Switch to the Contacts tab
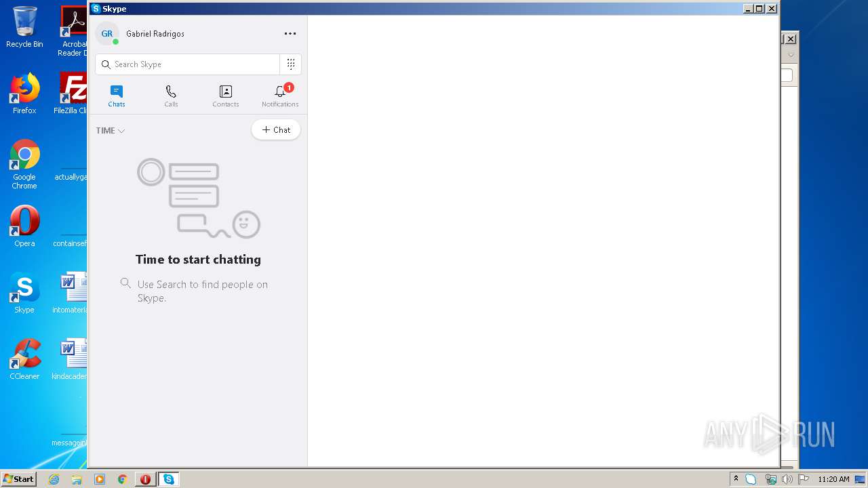868x488 pixels. tap(226, 96)
